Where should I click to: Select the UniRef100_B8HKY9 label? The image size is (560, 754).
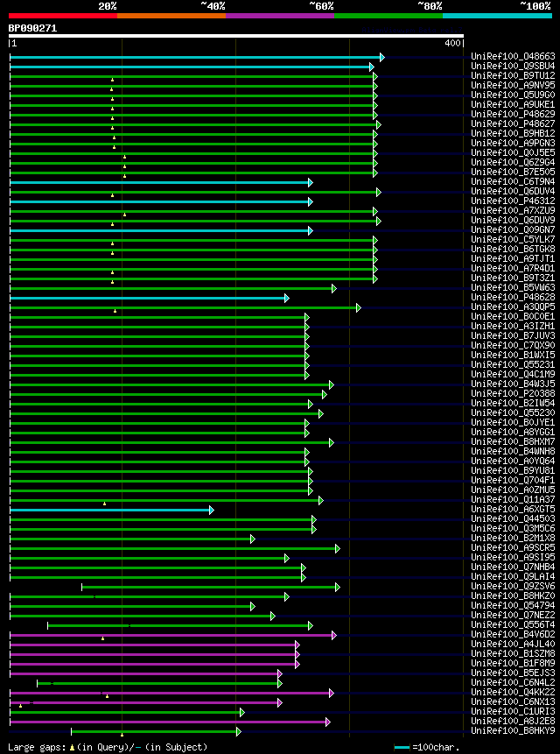tap(513, 730)
